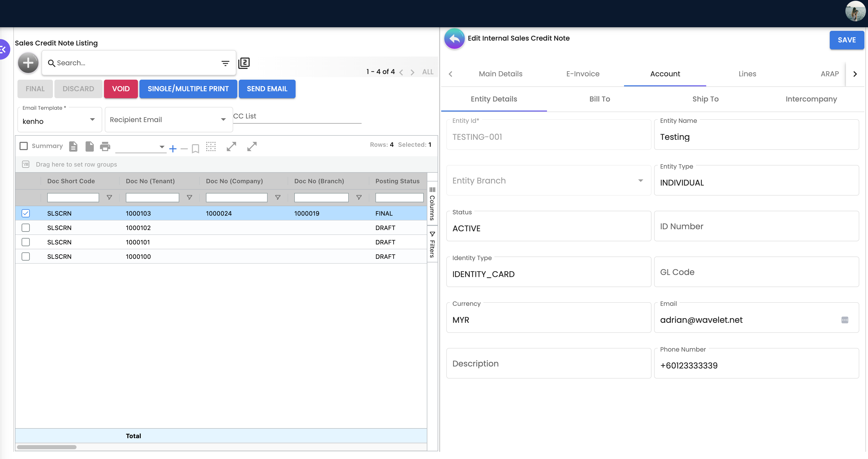Image resolution: width=868 pixels, height=459 pixels.
Task: Open the Recipient Email dropdown
Action: [169, 120]
